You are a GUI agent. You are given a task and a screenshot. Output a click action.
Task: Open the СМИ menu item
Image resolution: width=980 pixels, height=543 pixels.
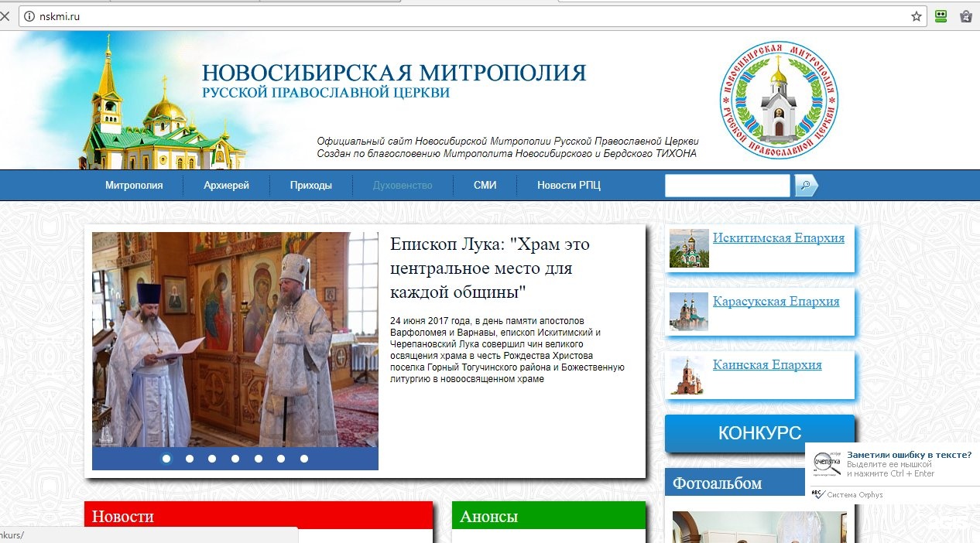[485, 186]
